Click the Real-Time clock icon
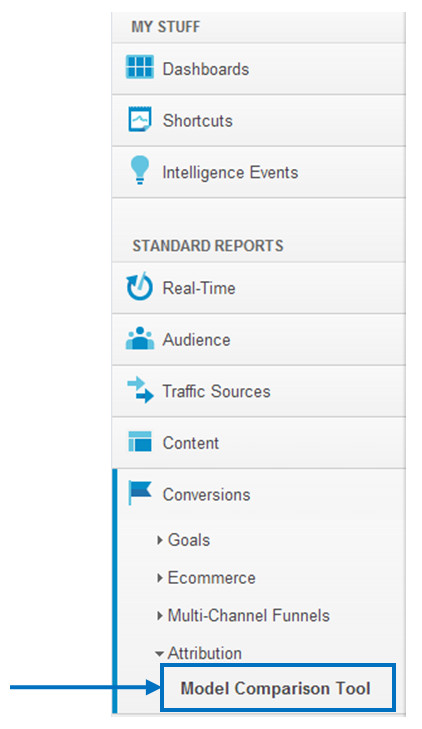Viewport: 422px width, 729px height. (x=139, y=286)
